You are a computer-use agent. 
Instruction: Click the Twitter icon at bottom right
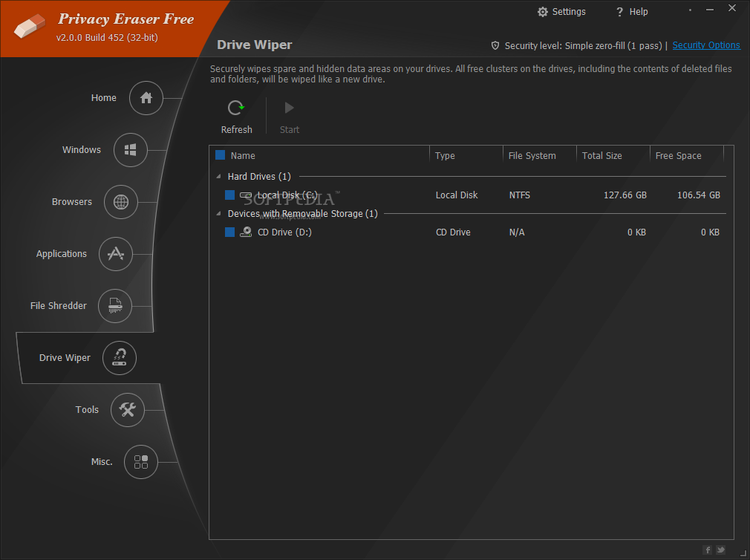click(x=720, y=550)
